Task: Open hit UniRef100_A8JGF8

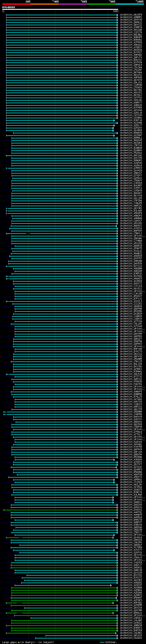Action: tap(131, 15)
